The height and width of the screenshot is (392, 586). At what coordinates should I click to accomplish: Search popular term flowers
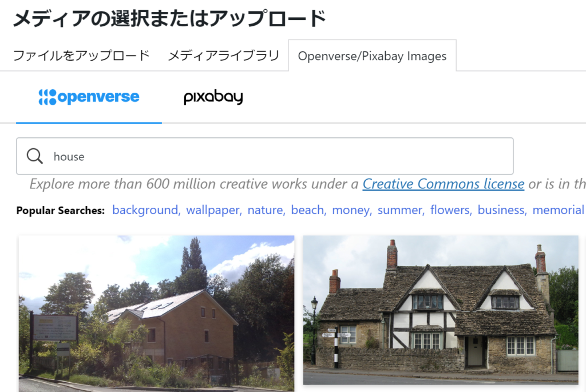450,210
